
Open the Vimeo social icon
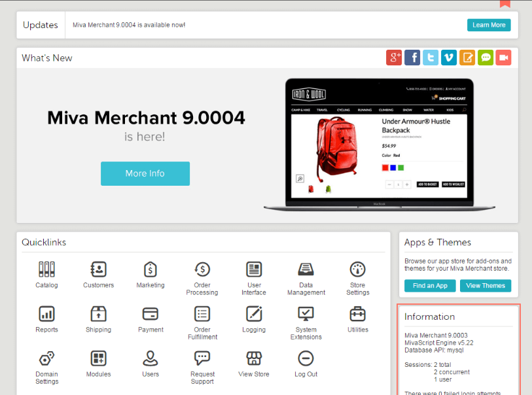449,58
